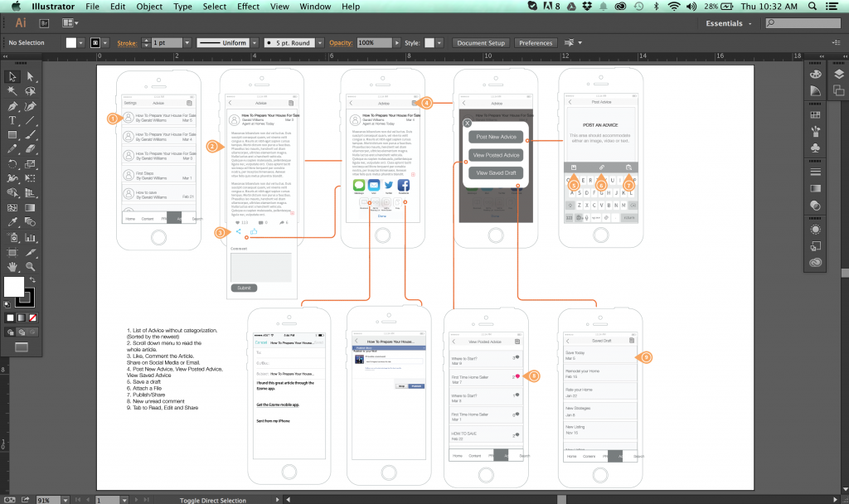Open the graphic Style dropdown
The width and height of the screenshot is (849, 504).
pos(439,43)
